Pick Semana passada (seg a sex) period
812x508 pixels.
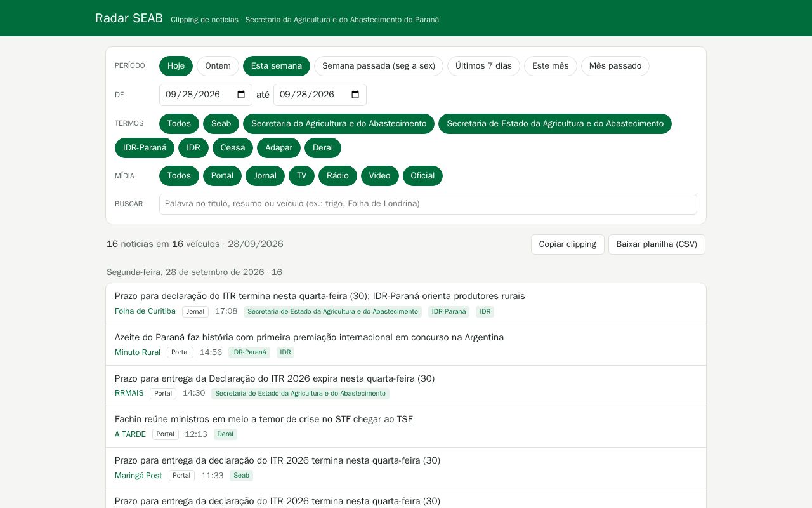coord(379,66)
